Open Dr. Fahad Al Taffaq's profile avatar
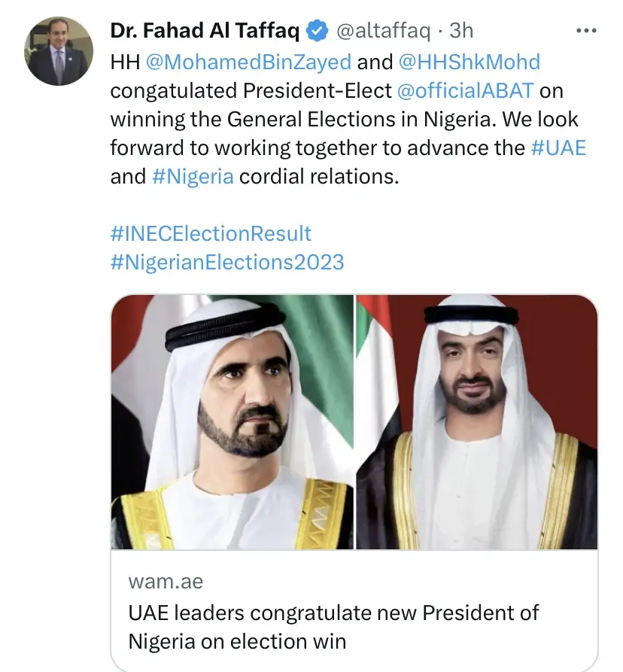Screen dimensions: 623x672 click(59, 51)
